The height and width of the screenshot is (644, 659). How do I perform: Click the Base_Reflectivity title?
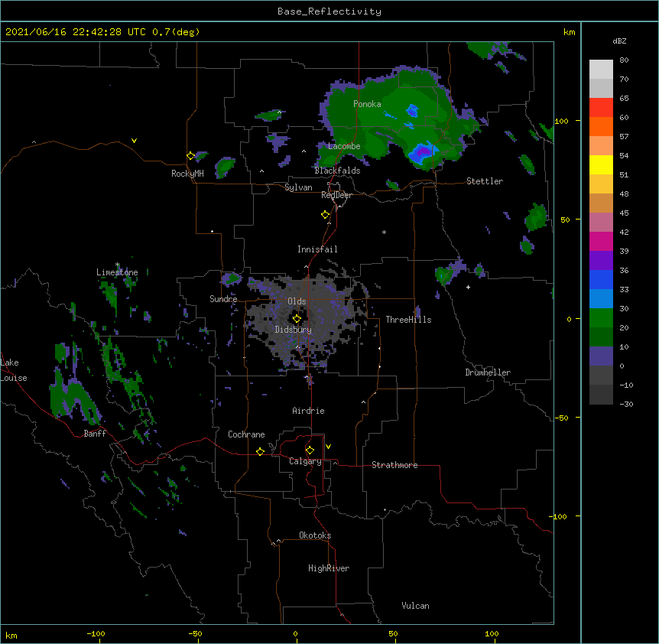click(x=329, y=11)
